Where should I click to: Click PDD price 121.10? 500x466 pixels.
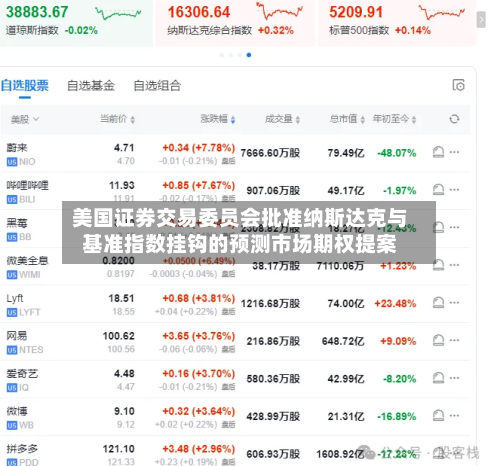(119, 449)
